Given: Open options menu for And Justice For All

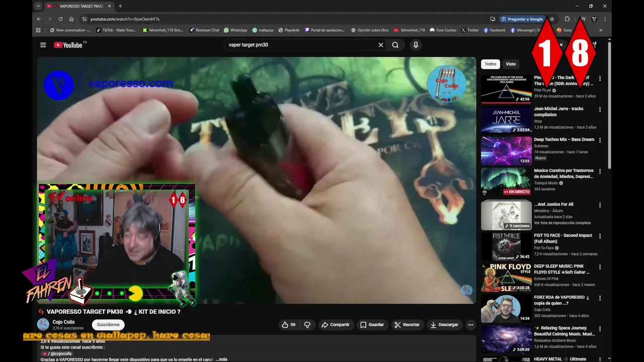Looking at the screenshot, I should 600,205.
